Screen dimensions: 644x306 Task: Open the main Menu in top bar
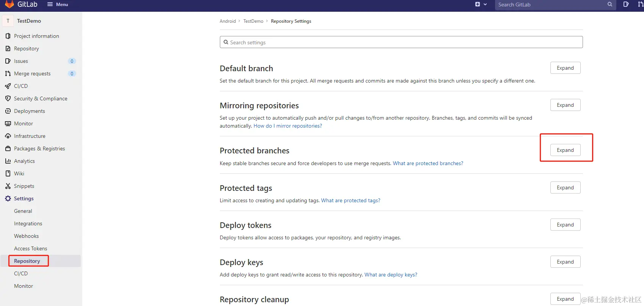pyautogui.click(x=58, y=5)
